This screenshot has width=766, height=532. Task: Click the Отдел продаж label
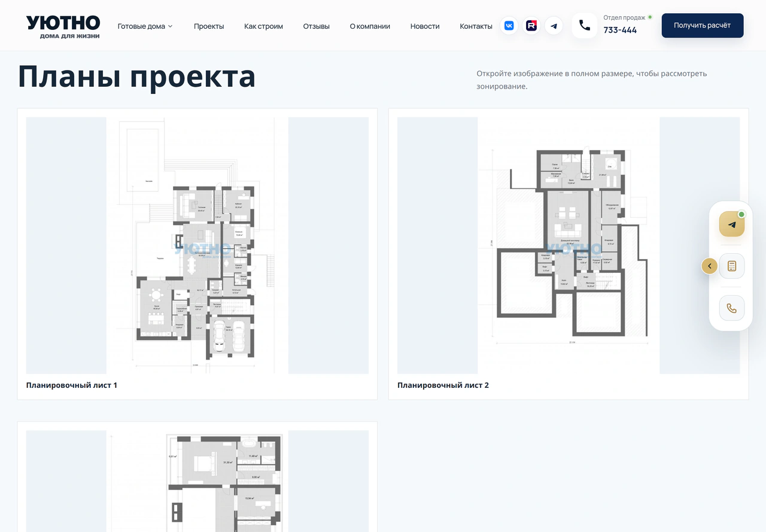624,17
